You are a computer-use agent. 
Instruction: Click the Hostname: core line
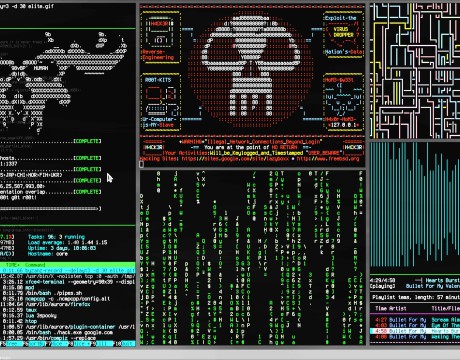coord(48,254)
